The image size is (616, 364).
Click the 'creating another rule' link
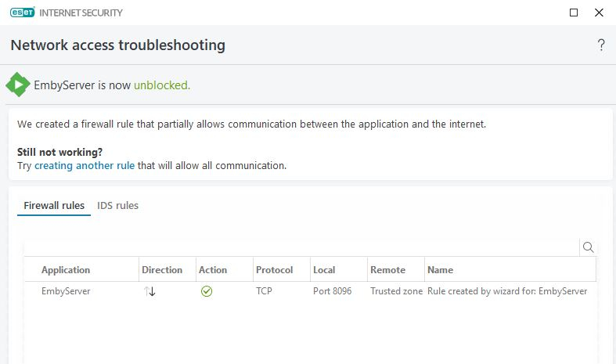click(85, 166)
